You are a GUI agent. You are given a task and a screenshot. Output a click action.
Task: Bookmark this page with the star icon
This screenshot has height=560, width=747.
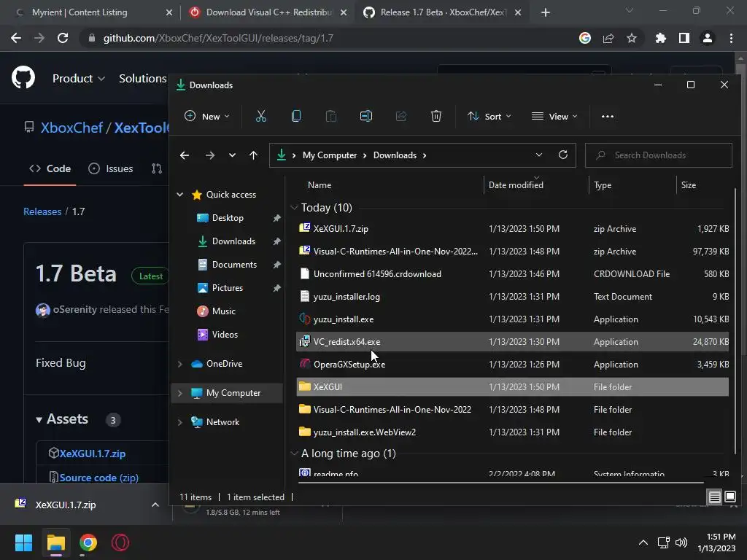coord(632,38)
